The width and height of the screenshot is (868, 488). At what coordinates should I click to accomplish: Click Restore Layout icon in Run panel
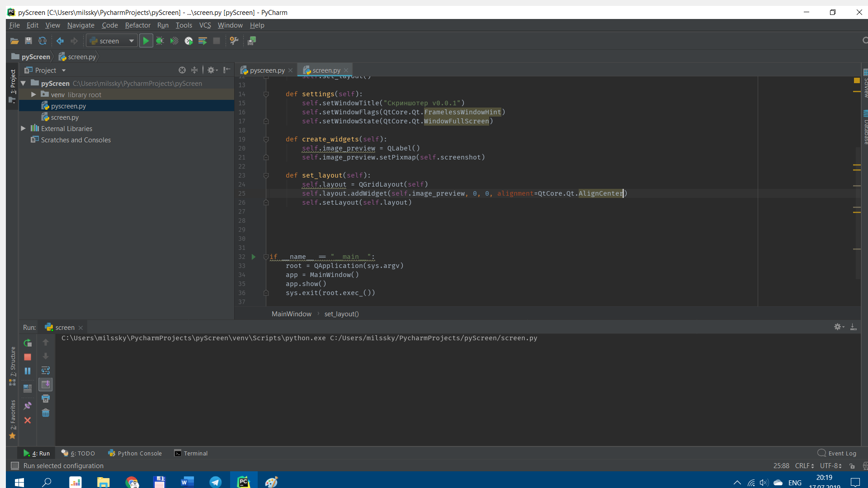pos(28,388)
